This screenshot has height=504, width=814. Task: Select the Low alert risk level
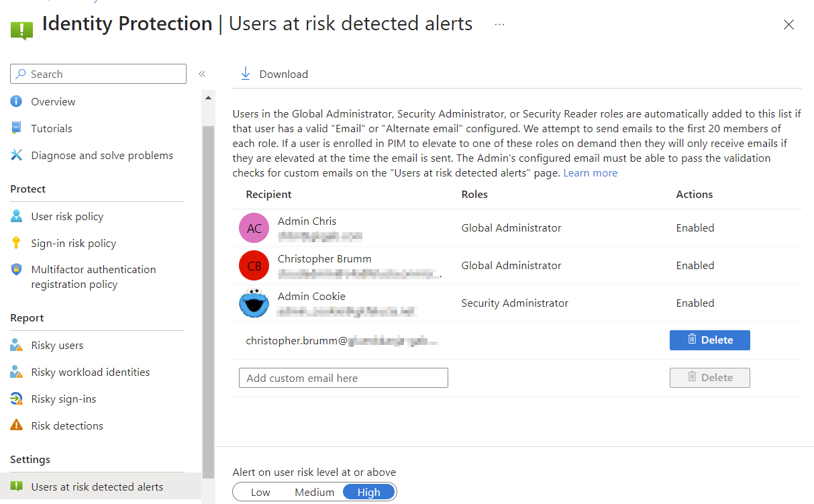coord(260,491)
